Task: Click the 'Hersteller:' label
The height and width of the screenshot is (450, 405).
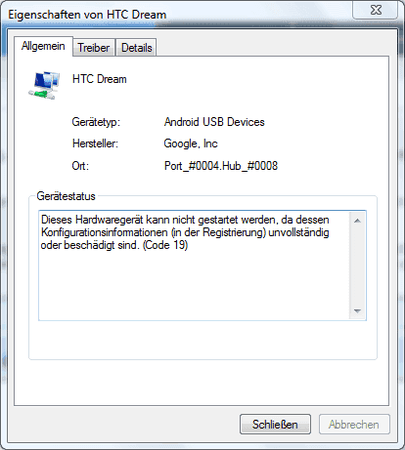Action: pos(95,144)
